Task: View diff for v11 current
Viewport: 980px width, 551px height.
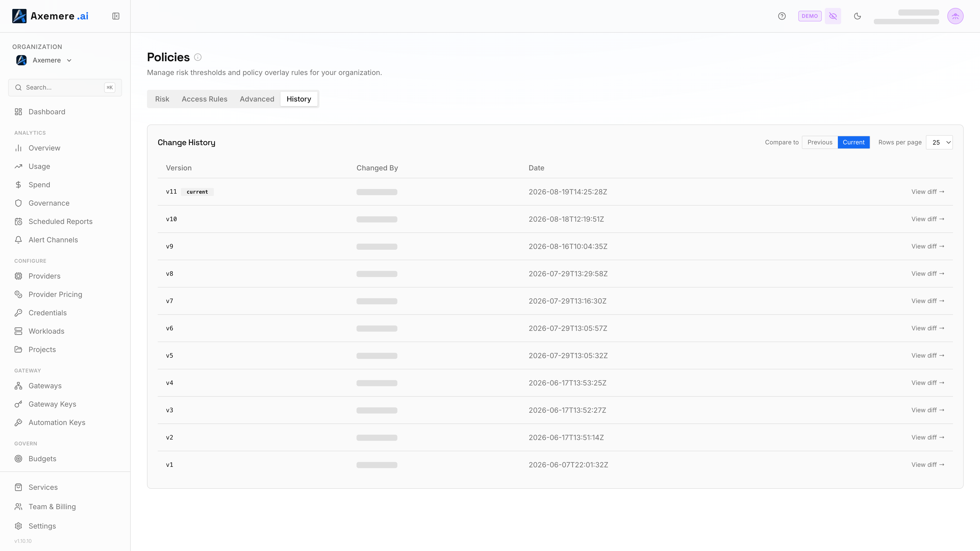Action: coord(927,192)
